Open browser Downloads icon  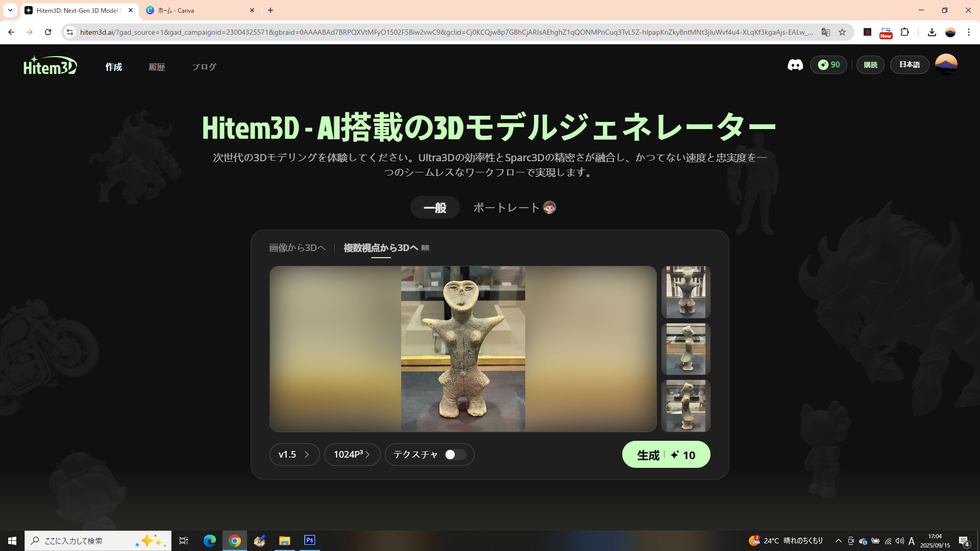pos(932,32)
